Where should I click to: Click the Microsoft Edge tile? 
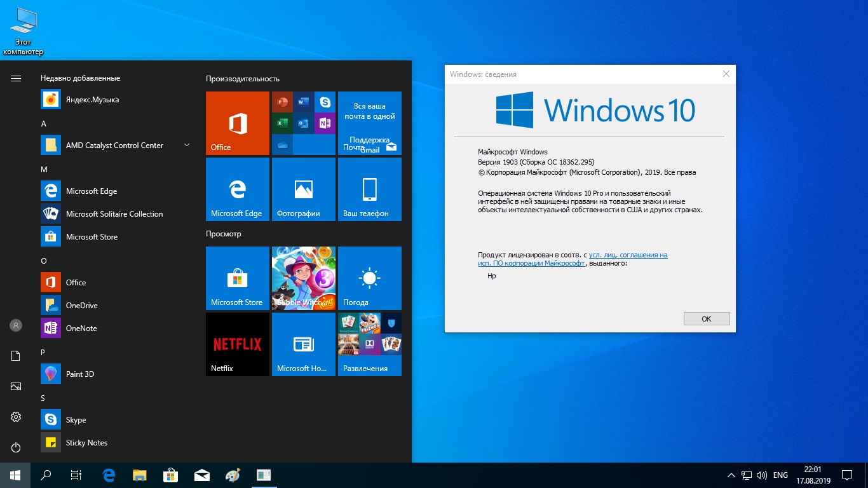pyautogui.click(x=238, y=189)
